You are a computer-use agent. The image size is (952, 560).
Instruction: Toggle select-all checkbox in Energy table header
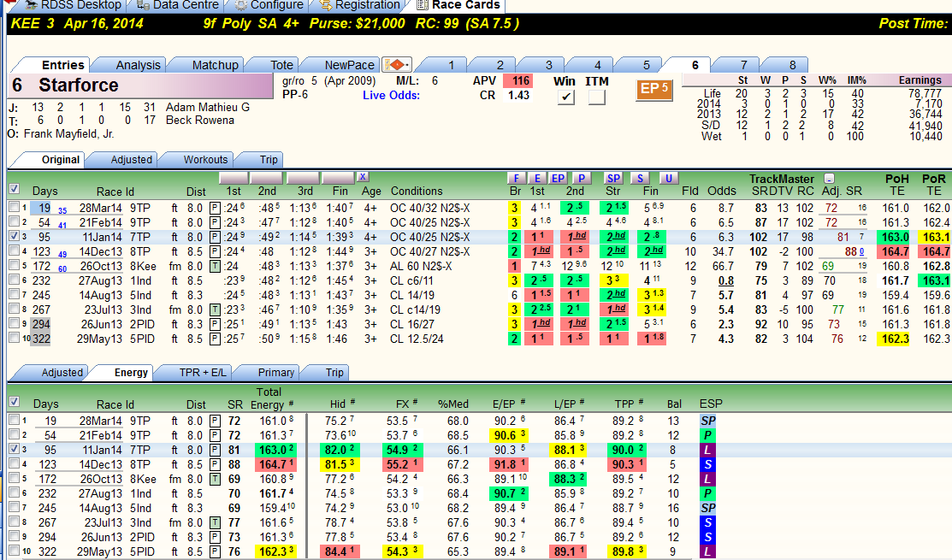tap(14, 402)
